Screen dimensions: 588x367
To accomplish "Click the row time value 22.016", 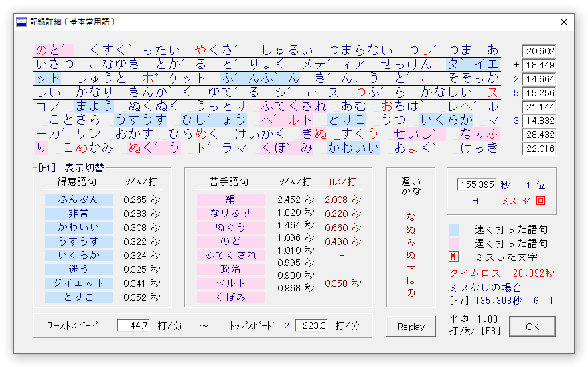I will [x=539, y=149].
